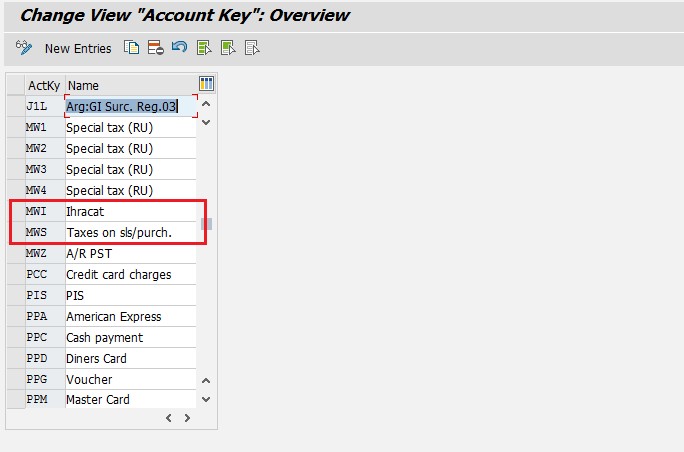Click the Select Block icon
Viewport: 684px width, 452px height.
tap(228, 48)
